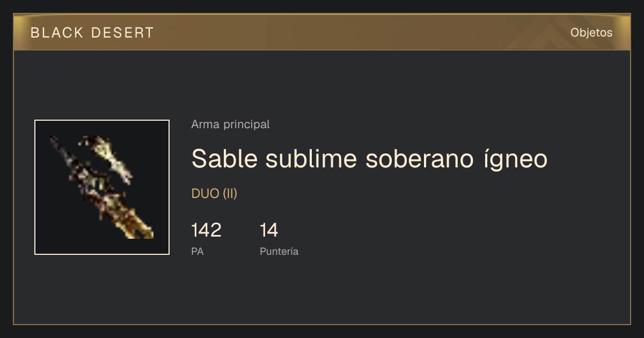
Task: Select the Arma principal category label
Action: [x=230, y=124]
